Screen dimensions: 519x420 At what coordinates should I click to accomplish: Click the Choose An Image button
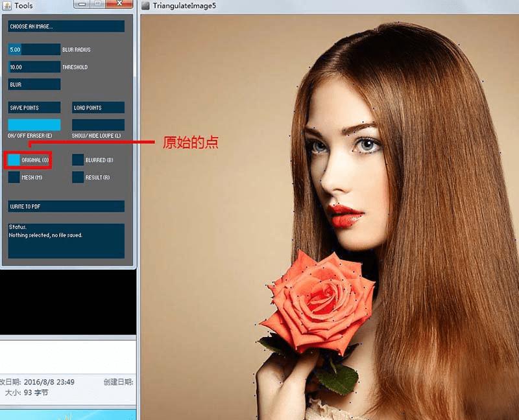point(66,27)
